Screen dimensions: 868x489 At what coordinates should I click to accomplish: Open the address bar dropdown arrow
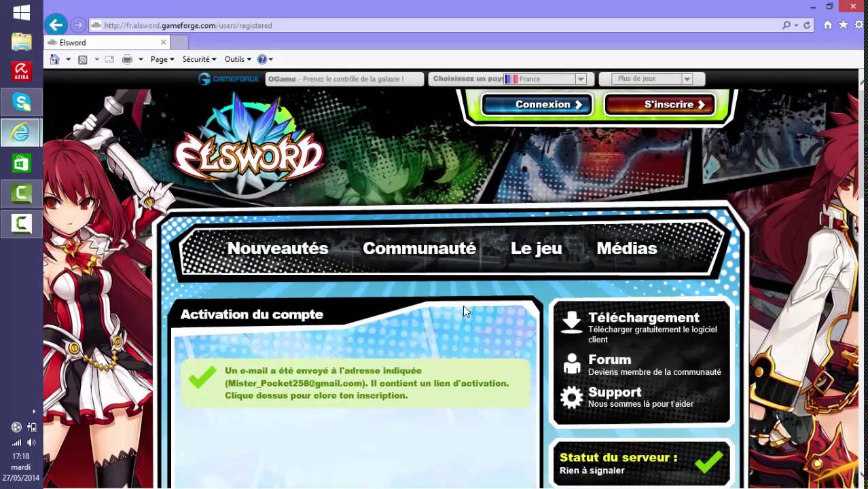coord(796,25)
